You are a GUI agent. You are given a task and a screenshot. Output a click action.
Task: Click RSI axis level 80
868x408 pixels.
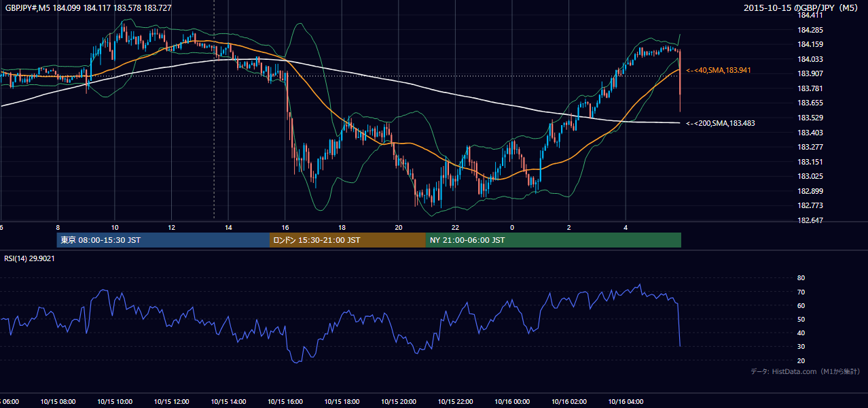click(x=801, y=278)
